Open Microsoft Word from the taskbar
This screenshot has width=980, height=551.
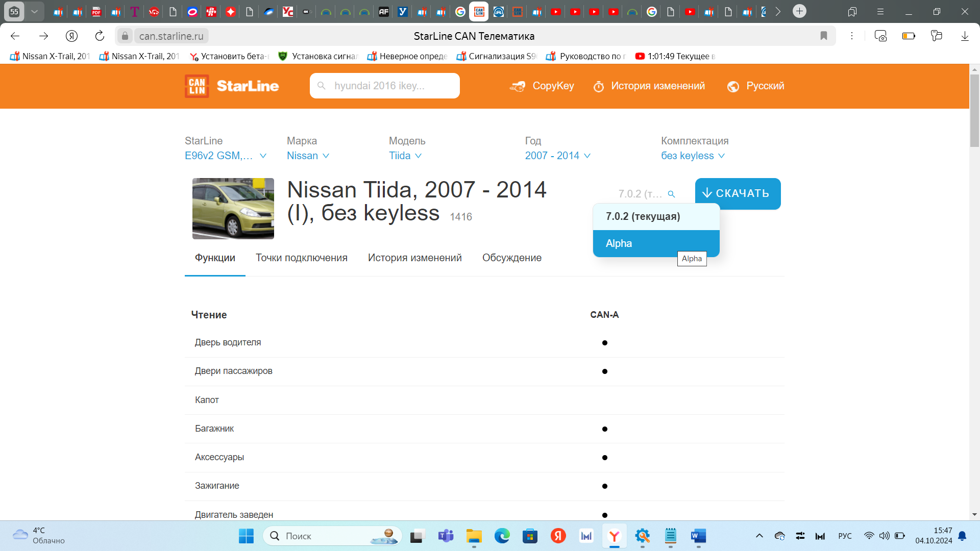coord(698,536)
